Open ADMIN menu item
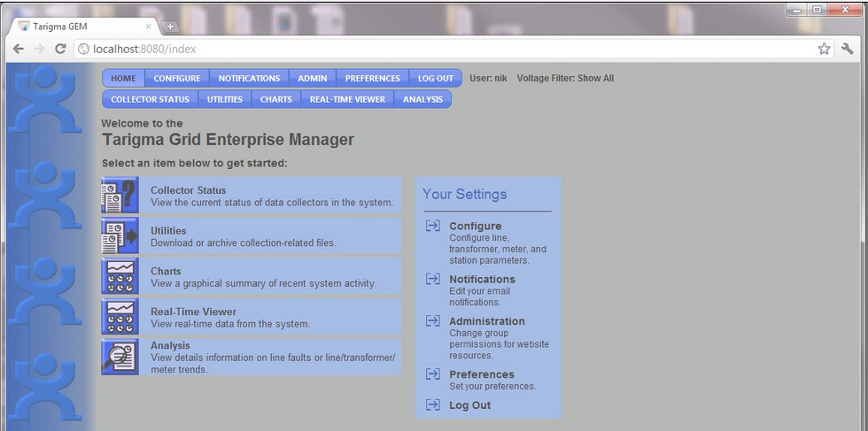Image resolution: width=868 pixels, height=431 pixels. [312, 78]
